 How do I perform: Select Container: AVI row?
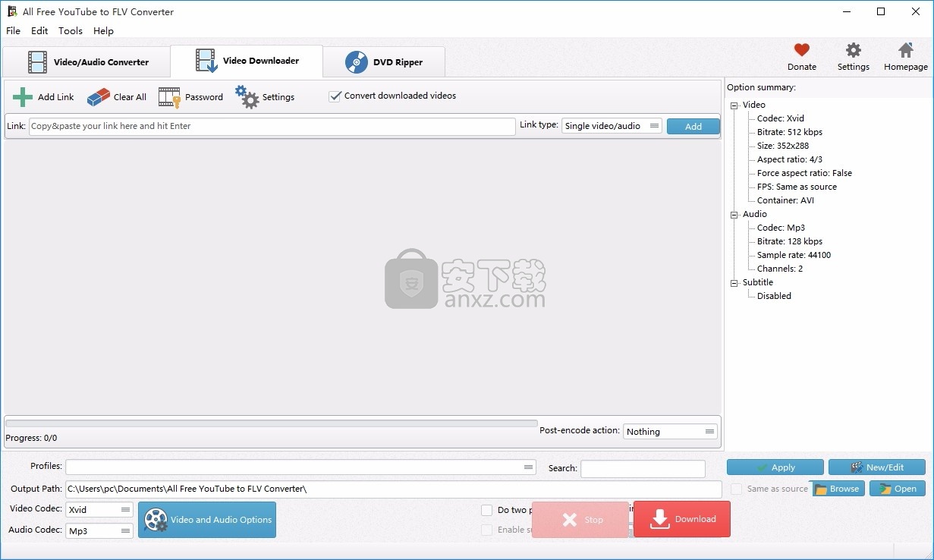coord(785,200)
